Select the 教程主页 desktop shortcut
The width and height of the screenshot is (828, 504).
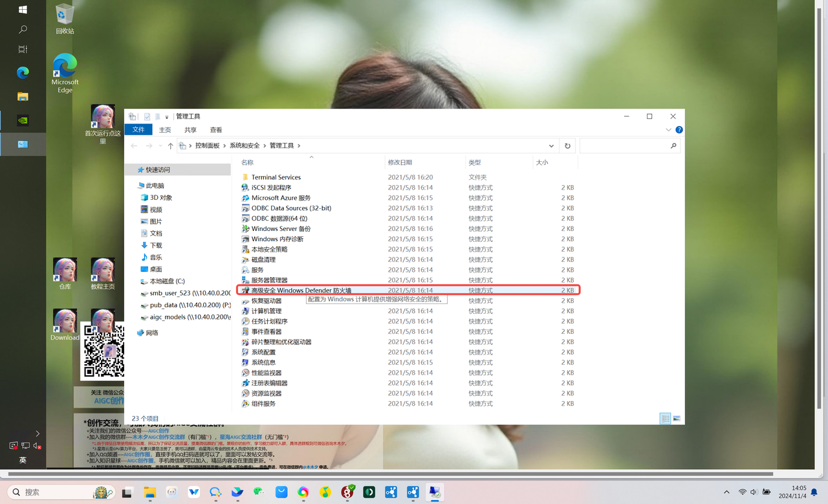tap(102, 274)
